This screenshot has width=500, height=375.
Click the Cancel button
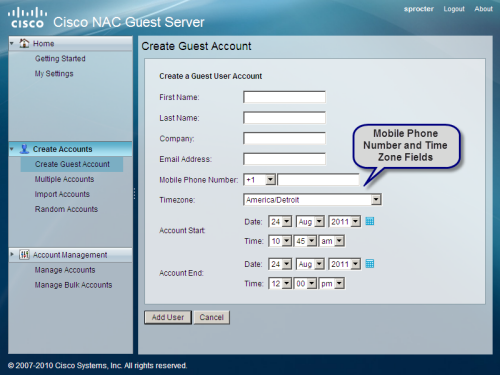pos(212,317)
